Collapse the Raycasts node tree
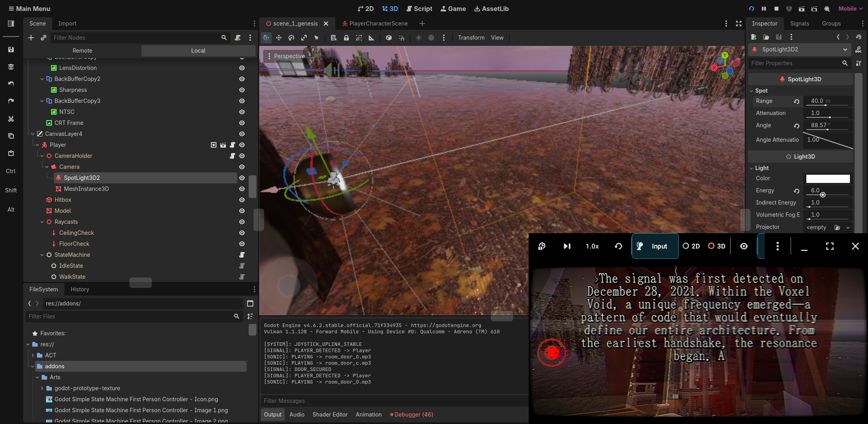This screenshot has width=868, height=424. (42, 222)
